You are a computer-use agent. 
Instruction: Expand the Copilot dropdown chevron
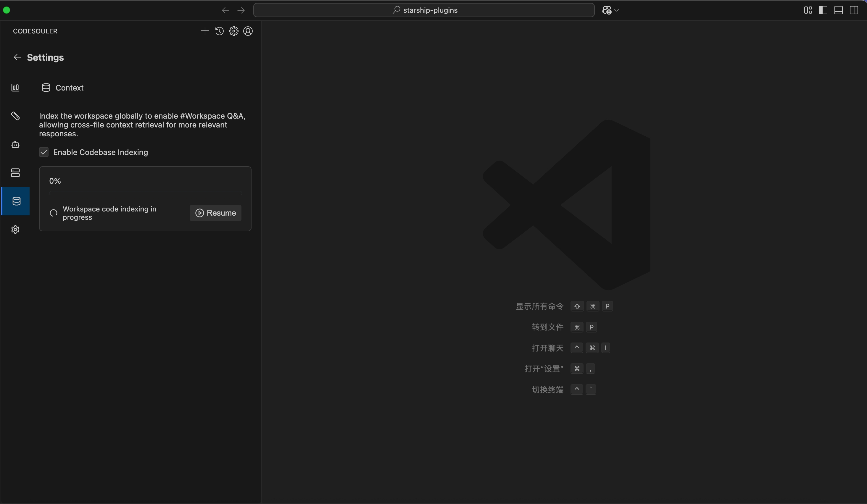pyautogui.click(x=617, y=10)
